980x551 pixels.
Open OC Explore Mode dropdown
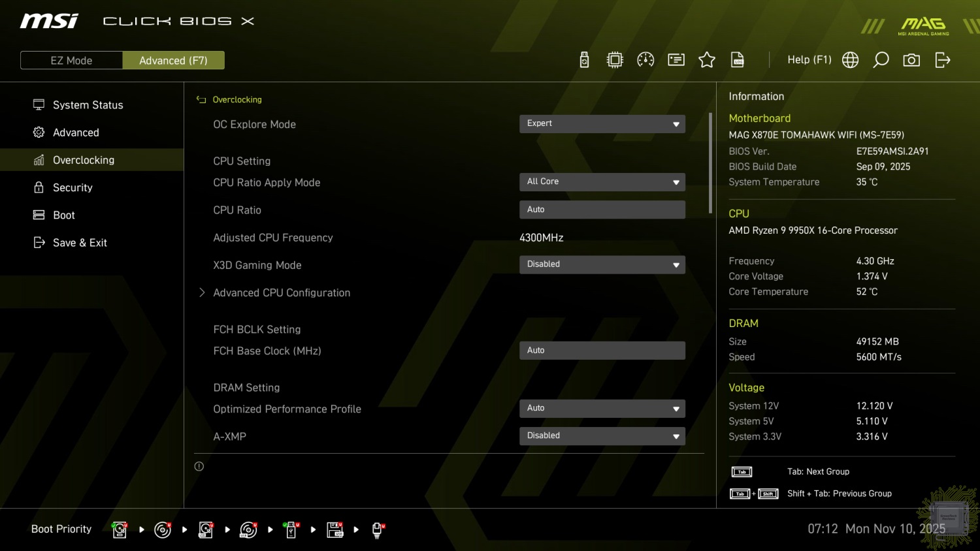602,123
